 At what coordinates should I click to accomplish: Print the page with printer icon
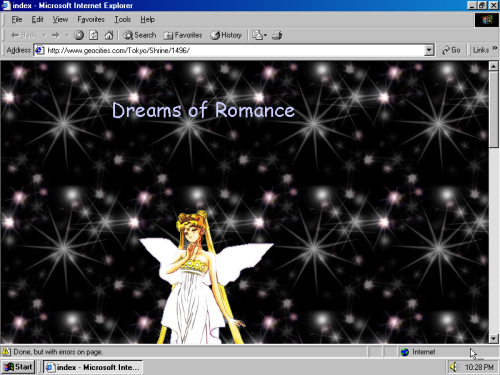(277, 35)
